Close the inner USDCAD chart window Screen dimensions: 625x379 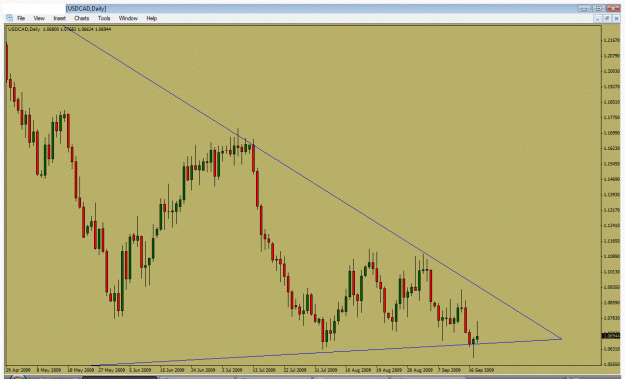(617, 18)
